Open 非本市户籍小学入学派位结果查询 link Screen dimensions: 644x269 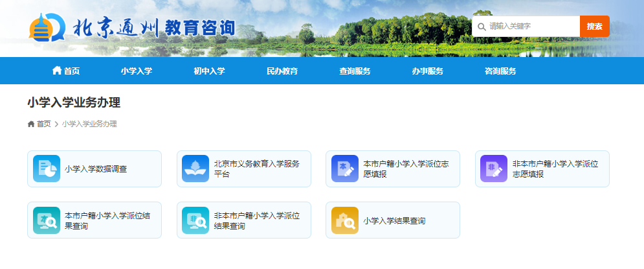tap(257, 220)
